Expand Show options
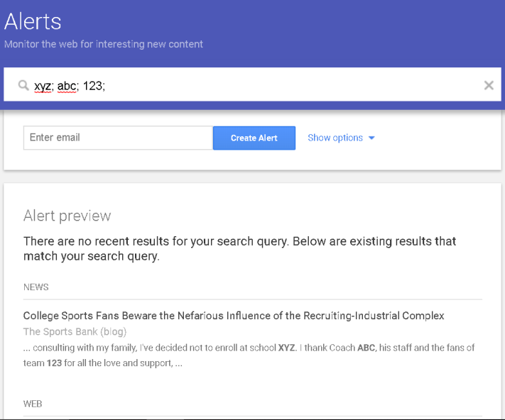 tap(341, 138)
